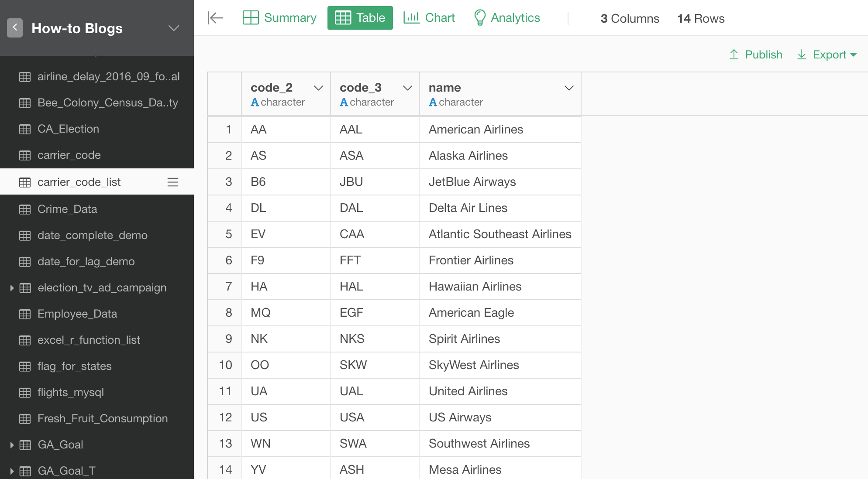
Task: Click the 3 Columns count label
Action: tap(630, 18)
